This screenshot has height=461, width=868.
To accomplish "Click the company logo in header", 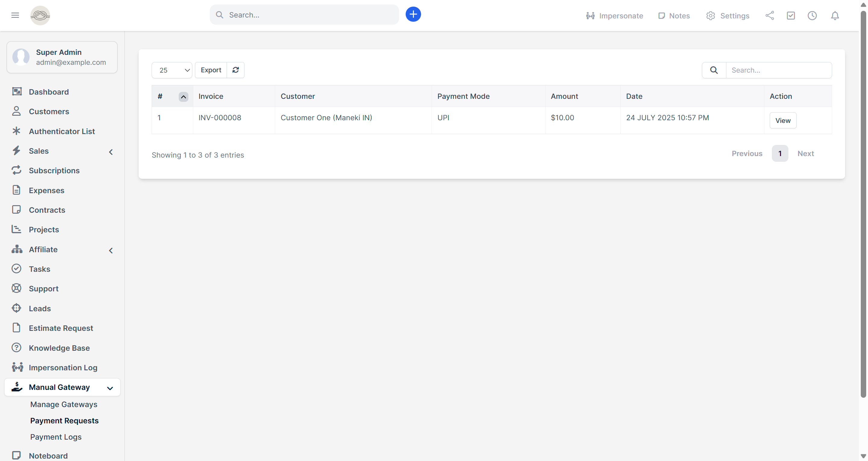I will pyautogui.click(x=40, y=15).
